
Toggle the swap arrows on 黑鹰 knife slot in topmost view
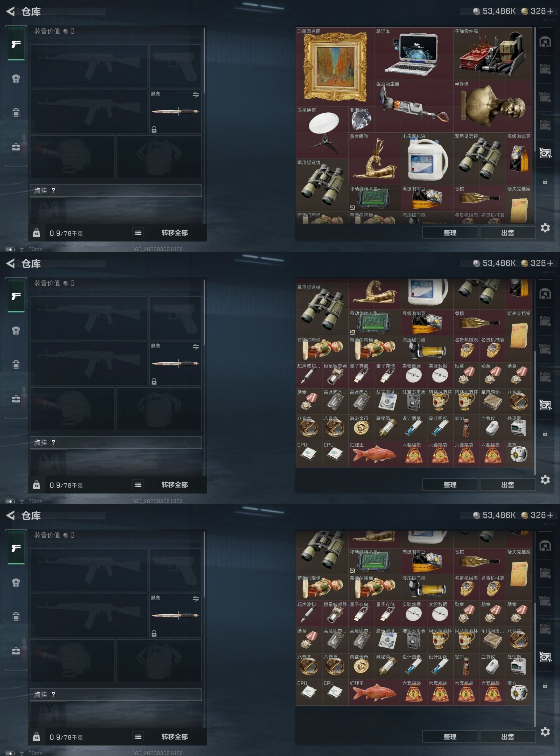196,94
